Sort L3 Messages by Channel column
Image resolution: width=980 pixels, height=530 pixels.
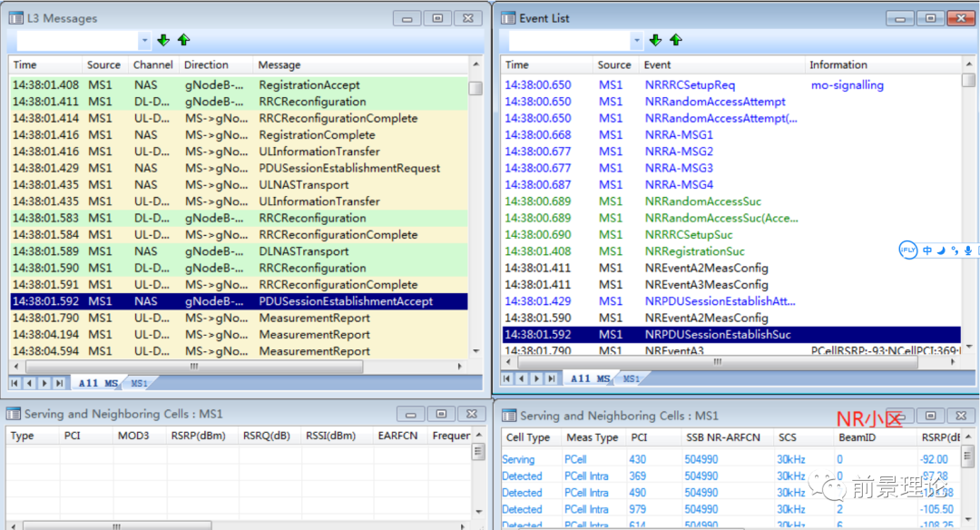click(153, 64)
